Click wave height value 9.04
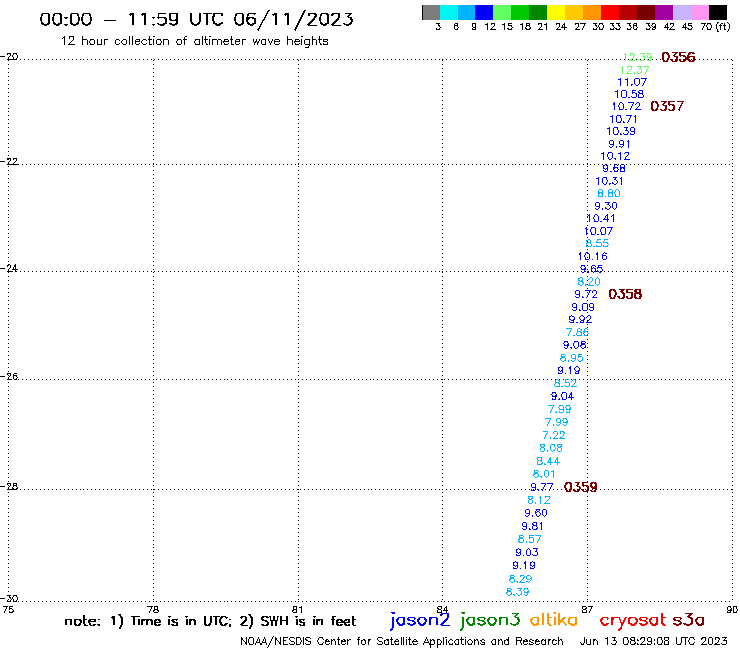740x650 pixels. 563,397
